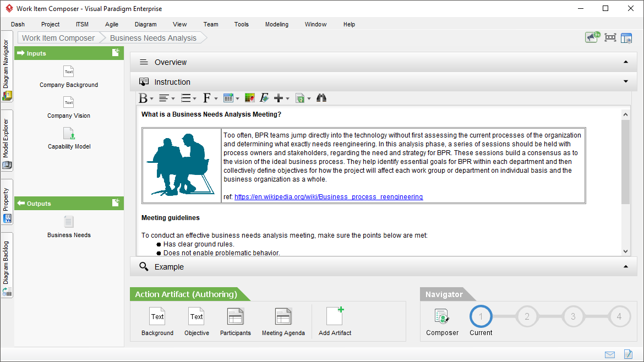
Task: Click the Add Artifact button
Action: pos(335,321)
